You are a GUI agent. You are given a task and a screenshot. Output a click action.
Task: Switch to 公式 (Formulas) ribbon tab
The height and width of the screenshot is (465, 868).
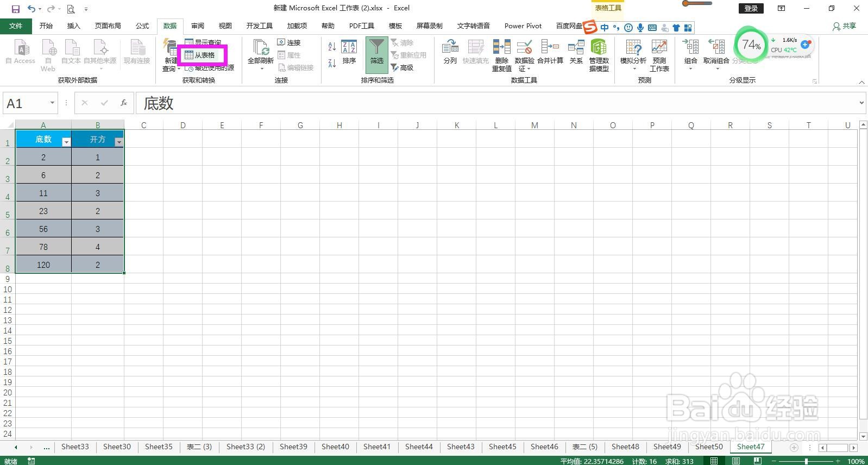(x=142, y=26)
